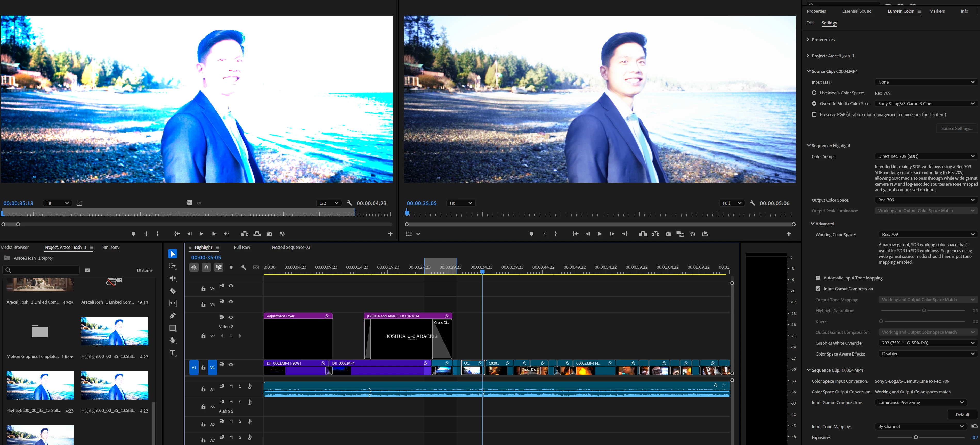Click Export Frame camera icon in Program monitor

pos(668,234)
